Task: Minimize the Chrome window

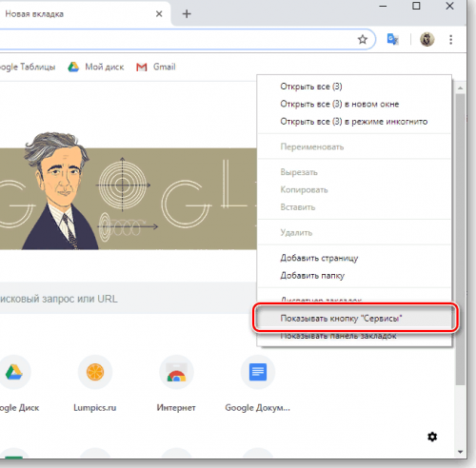Action: click(x=383, y=6)
